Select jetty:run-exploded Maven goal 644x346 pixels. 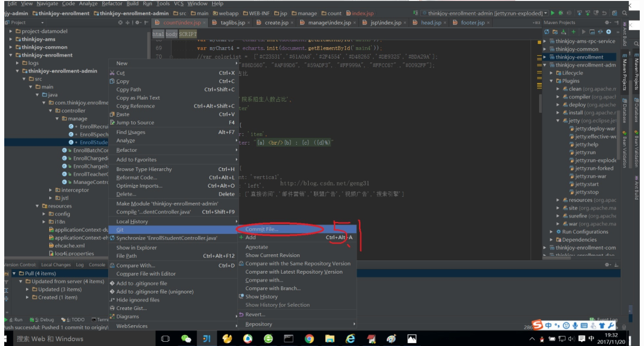coord(596,160)
